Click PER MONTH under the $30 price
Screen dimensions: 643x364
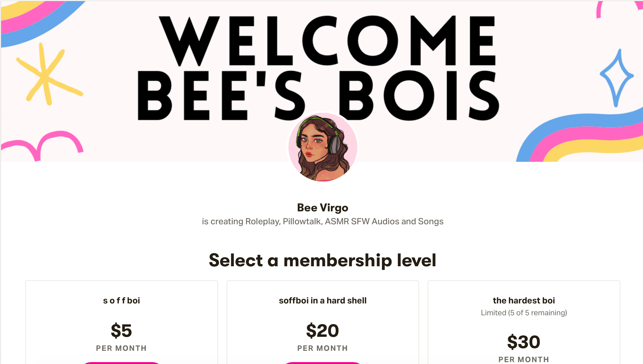click(524, 359)
